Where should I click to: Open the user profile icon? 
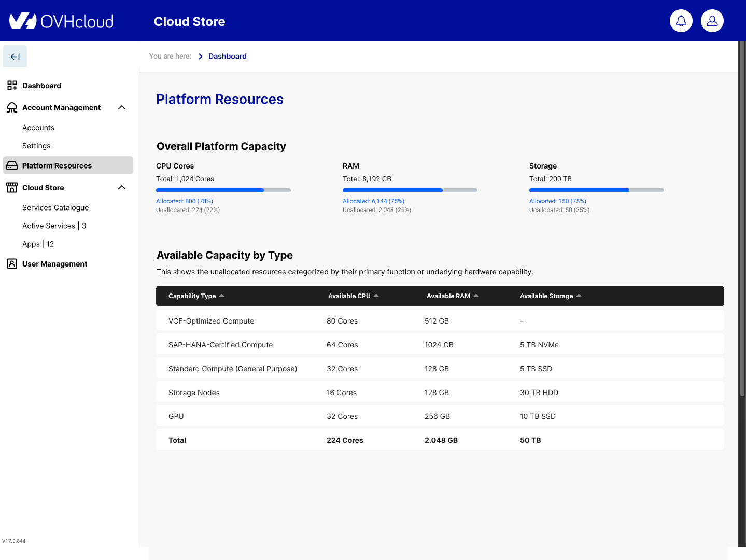[712, 21]
